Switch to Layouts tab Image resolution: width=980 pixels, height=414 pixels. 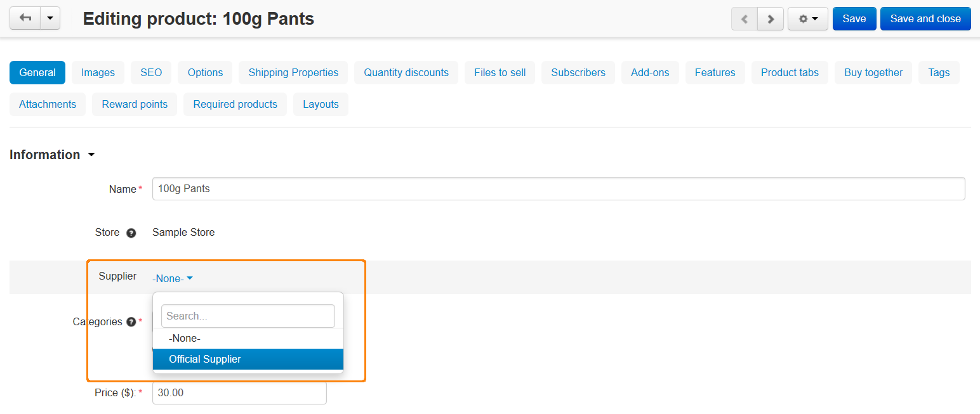[x=321, y=104]
